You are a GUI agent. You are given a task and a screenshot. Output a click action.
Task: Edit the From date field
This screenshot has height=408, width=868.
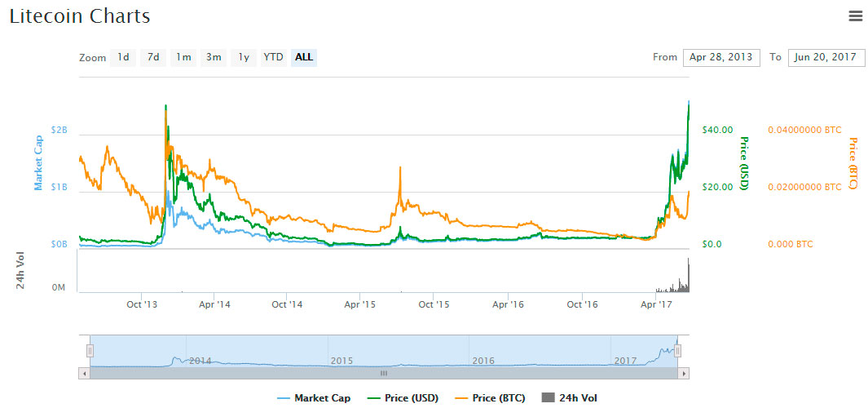pos(721,57)
